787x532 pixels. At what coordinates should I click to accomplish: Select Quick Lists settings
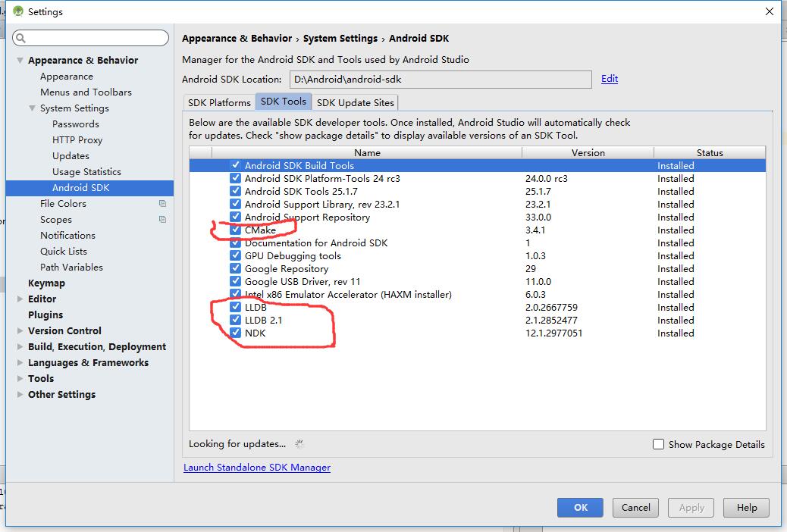[63, 252]
